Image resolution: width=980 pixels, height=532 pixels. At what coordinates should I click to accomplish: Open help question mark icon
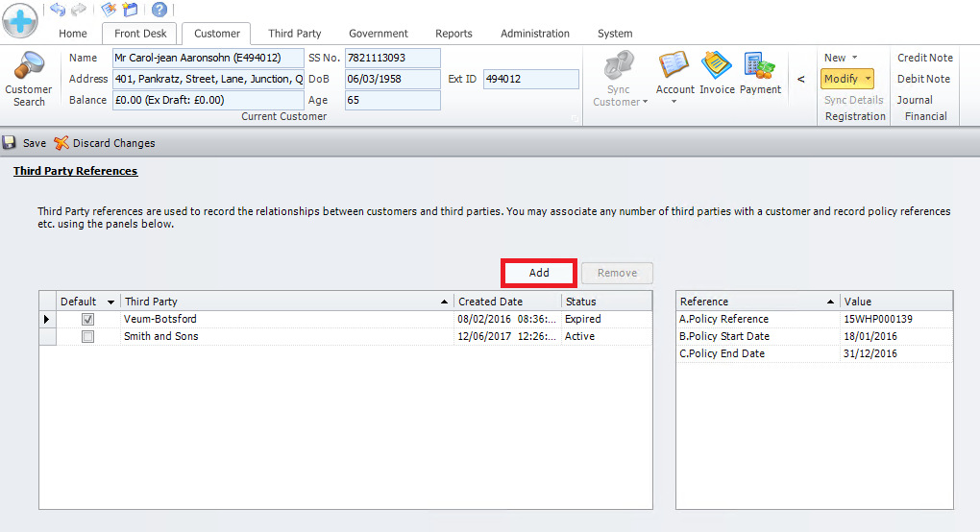point(159,10)
